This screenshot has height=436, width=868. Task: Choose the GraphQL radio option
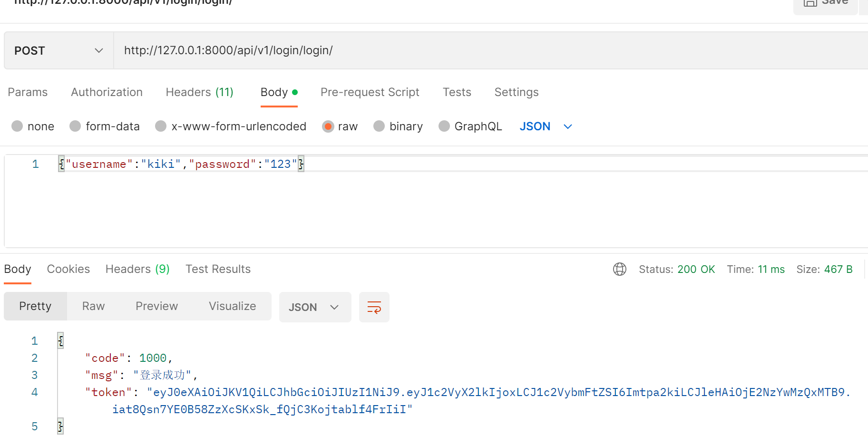444,126
